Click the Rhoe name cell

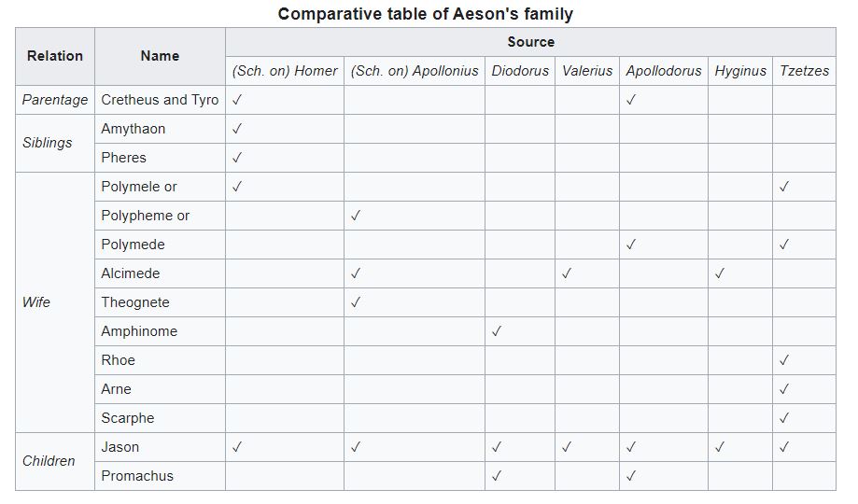pos(119,360)
